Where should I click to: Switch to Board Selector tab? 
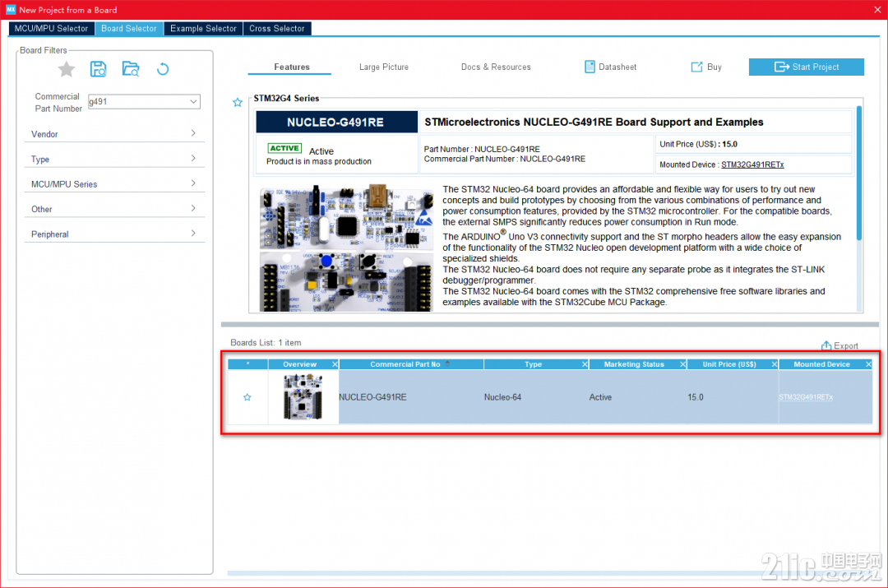(129, 28)
